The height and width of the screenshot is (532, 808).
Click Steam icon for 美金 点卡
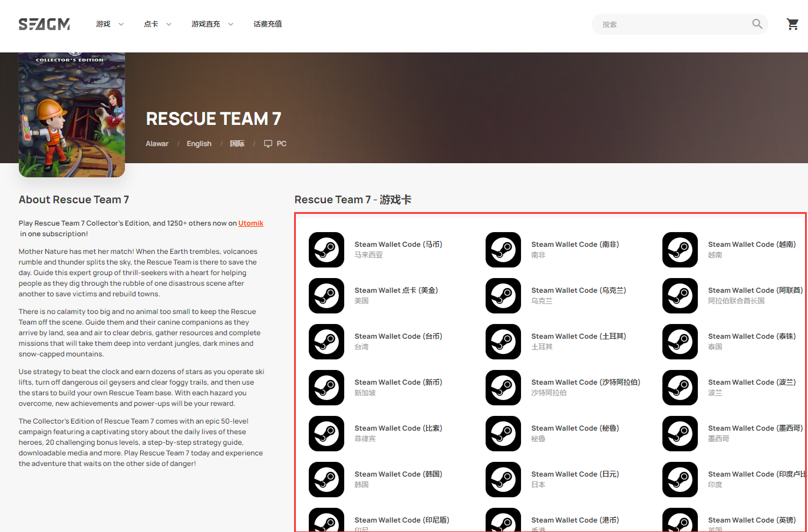coord(327,296)
